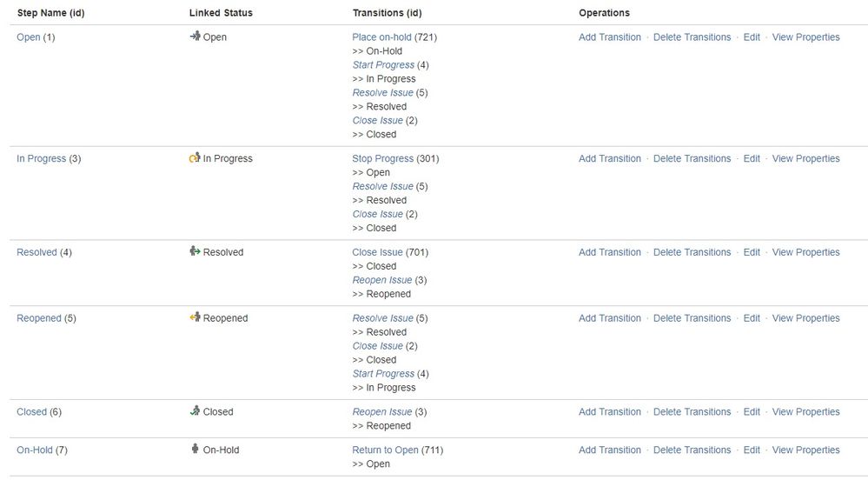Add Transition to the Closed step
The height and width of the screenshot is (500, 868).
[609, 411]
